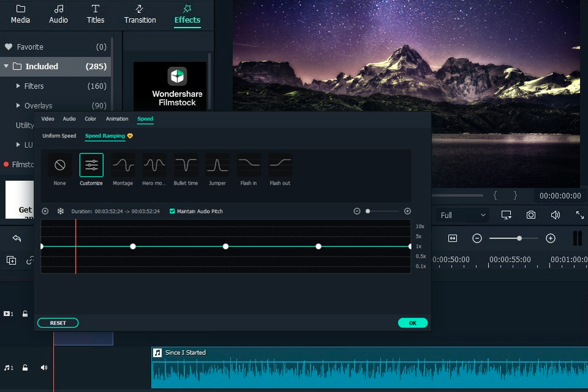
Task: Switch to the Speed tab in the dialog
Action: (145, 119)
